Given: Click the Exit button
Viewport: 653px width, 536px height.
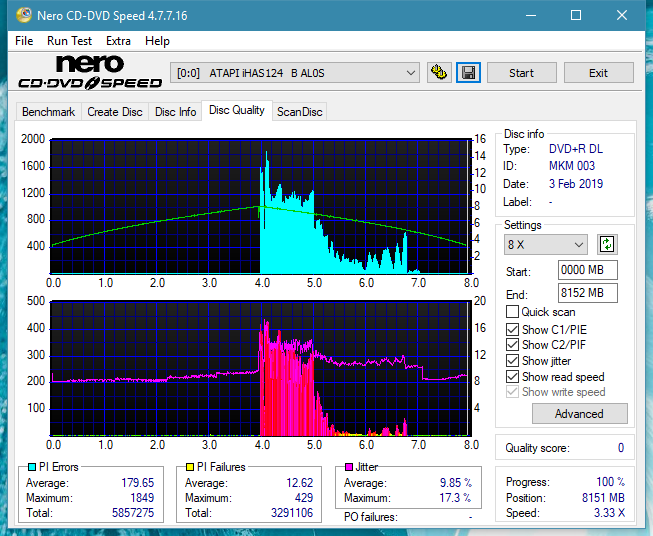Looking at the screenshot, I should [x=598, y=73].
